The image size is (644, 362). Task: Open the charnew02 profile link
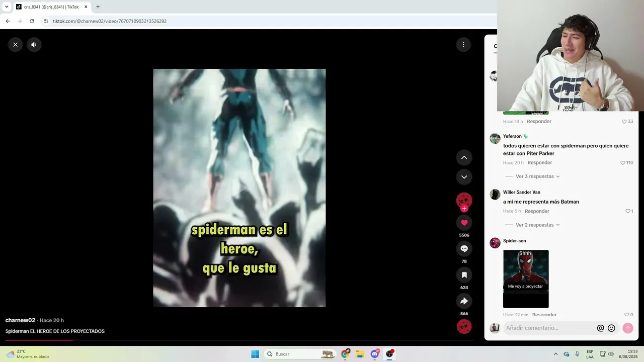[x=20, y=320]
